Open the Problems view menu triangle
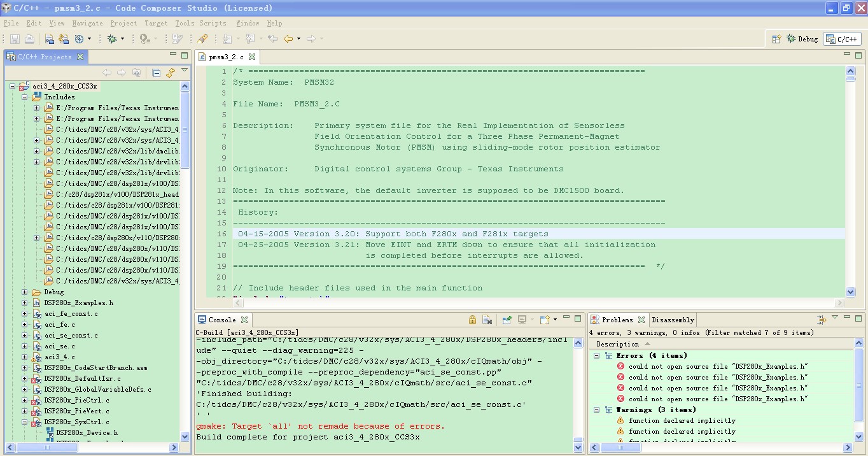The width and height of the screenshot is (868, 456). [x=835, y=317]
